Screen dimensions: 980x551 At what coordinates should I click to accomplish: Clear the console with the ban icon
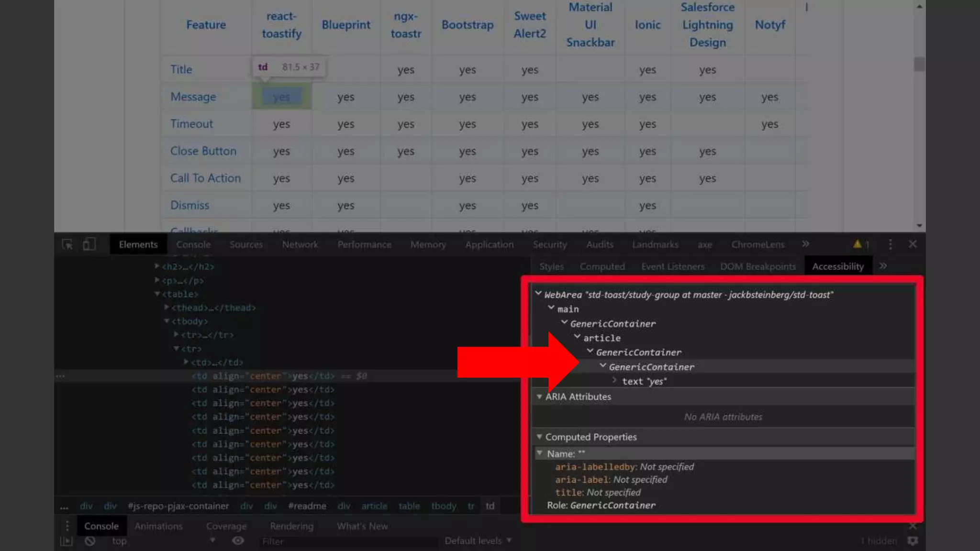click(90, 541)
